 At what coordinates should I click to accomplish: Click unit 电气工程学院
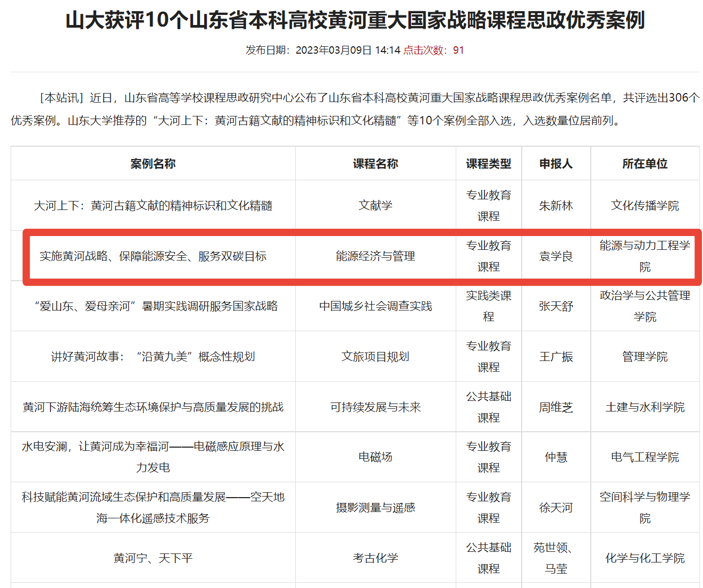[645, 457]
